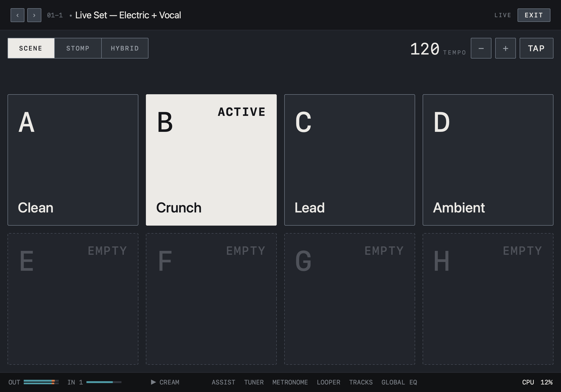Choose empty scene slot E
Viewport: 561px width, 392px height.
[73, 299]
